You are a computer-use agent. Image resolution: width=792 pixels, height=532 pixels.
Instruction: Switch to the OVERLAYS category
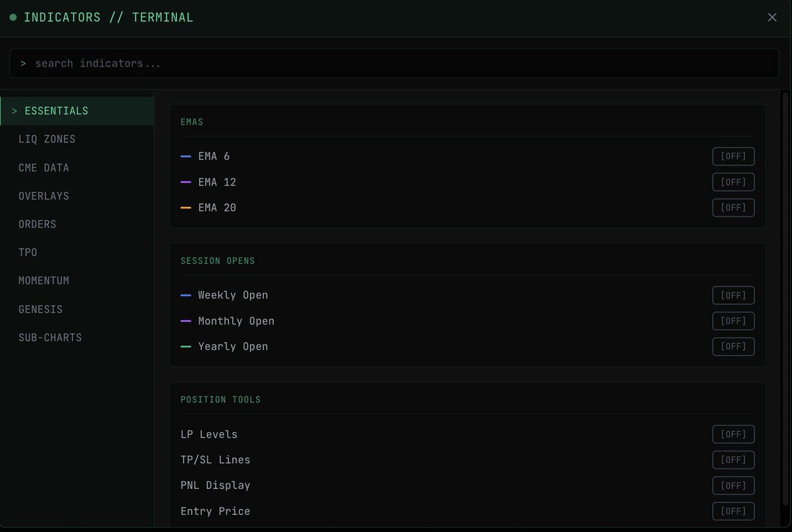pyautogui.click(x=77, y=196)
